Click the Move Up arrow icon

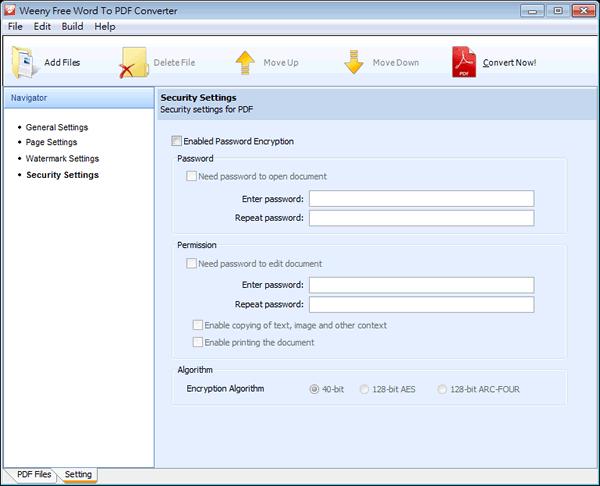[x=245, y=62]
